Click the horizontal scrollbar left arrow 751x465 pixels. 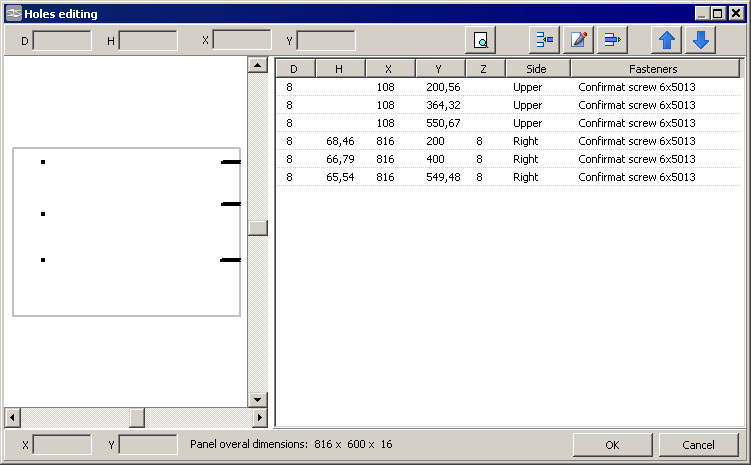click(12, 418)
